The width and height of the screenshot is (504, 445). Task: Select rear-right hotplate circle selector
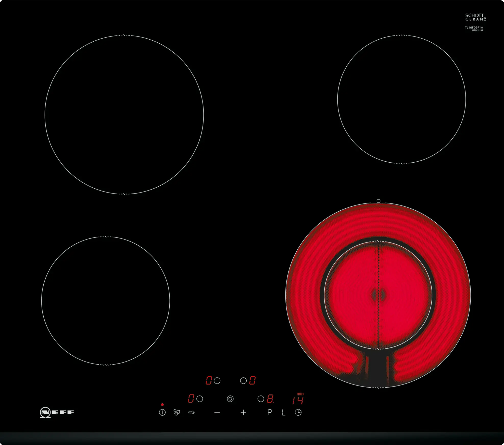pos(243,381)
